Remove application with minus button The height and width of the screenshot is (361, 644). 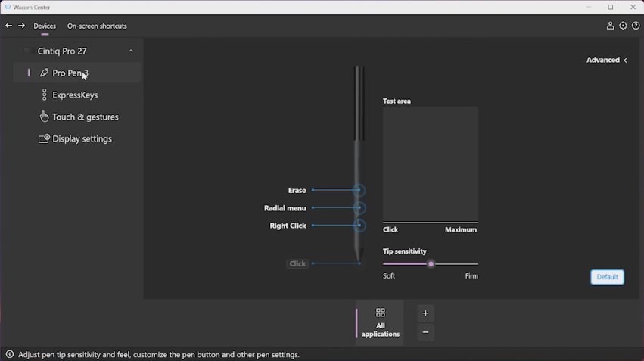[x=425, y=331]
